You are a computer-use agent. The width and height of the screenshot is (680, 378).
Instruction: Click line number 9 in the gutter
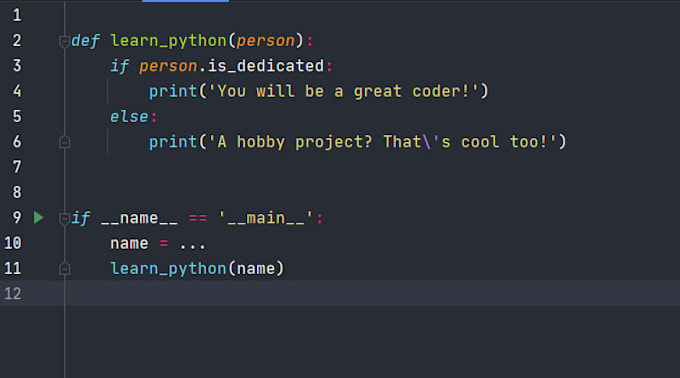point(17,218)
